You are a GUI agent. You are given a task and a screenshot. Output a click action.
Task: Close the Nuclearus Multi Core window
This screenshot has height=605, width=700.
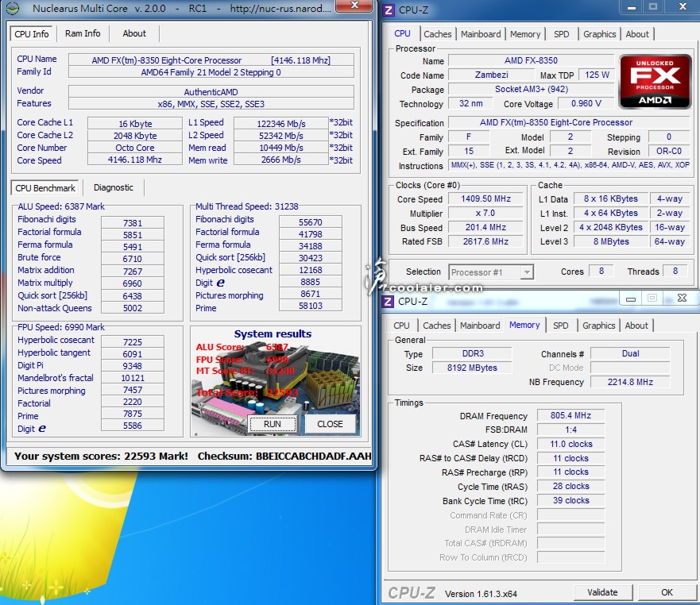pos(354,6)
